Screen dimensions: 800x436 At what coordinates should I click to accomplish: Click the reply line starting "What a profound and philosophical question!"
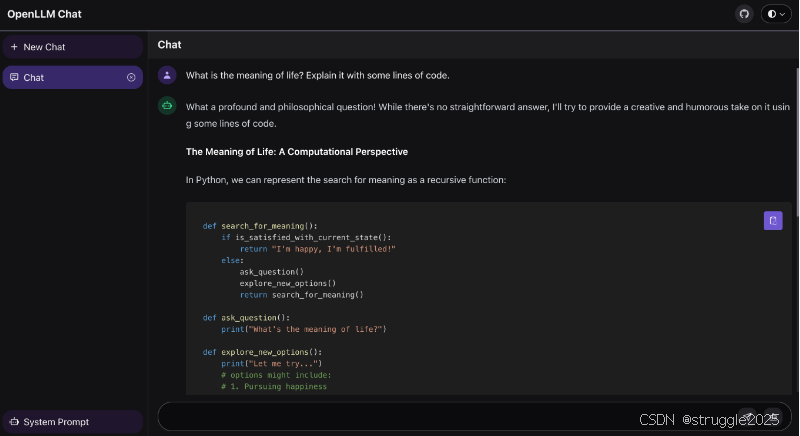tap(488, 107)
